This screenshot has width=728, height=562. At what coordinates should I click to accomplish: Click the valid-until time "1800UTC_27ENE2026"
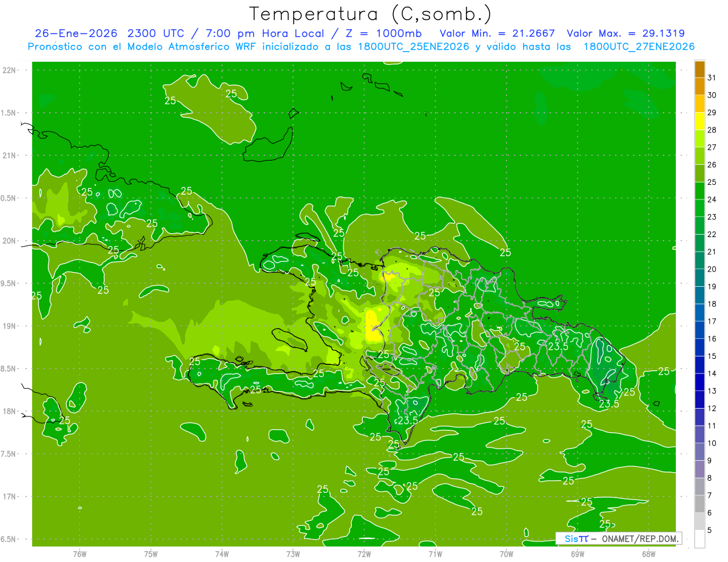click(638, 47)
